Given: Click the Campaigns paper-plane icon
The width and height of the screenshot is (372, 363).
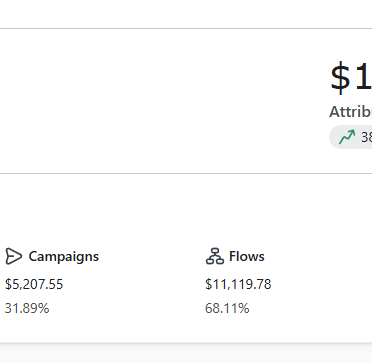Looking at the screenshot, I should click(14, 256).
